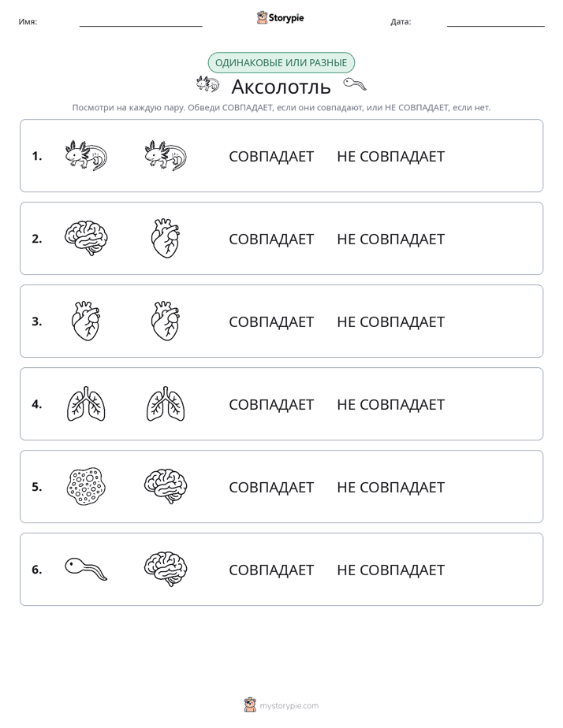
Task: Select НЕ СОВПАДАЕТ for row 2
Action: click(390, 239)
